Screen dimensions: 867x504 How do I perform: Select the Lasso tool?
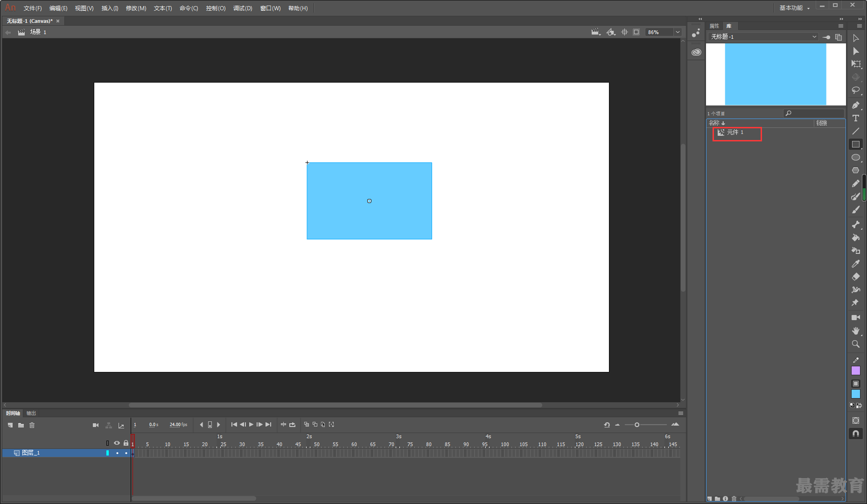click(x=856, y=91)
